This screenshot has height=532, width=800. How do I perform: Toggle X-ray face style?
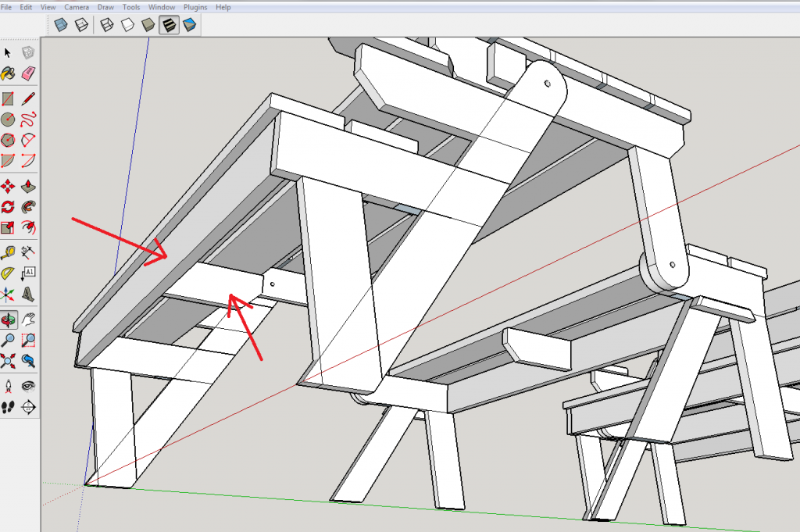coord(60,26)
